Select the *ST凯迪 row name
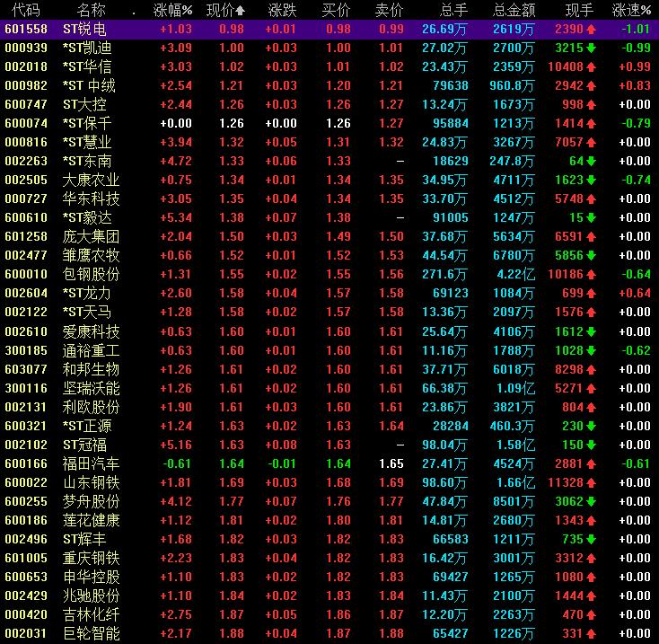Image resolution: width=659 pixels, height=644 pixels. click(x=87, y=48)
